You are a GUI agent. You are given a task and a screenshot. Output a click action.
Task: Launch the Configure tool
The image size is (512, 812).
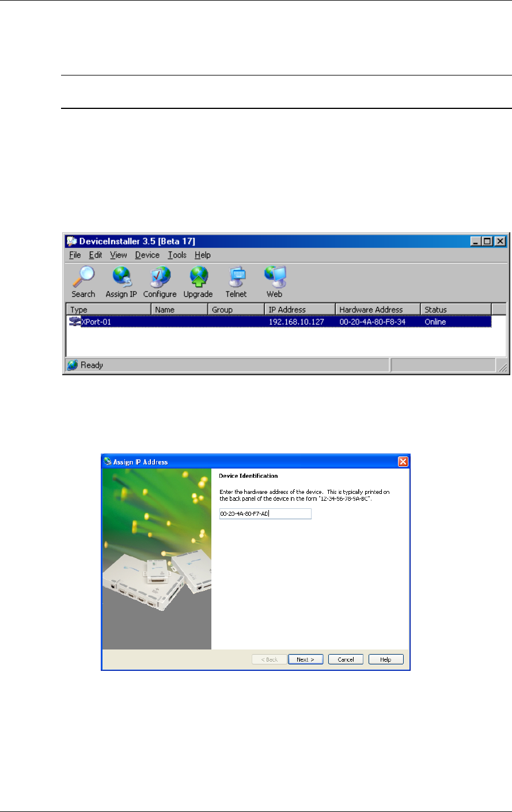point(160,282)
